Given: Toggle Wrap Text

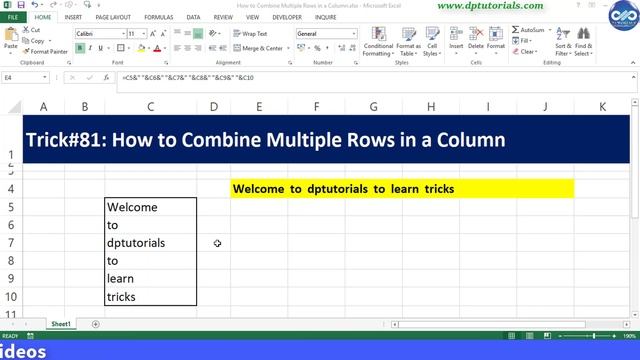Looking at the screenshot, I should pos(250,34).
